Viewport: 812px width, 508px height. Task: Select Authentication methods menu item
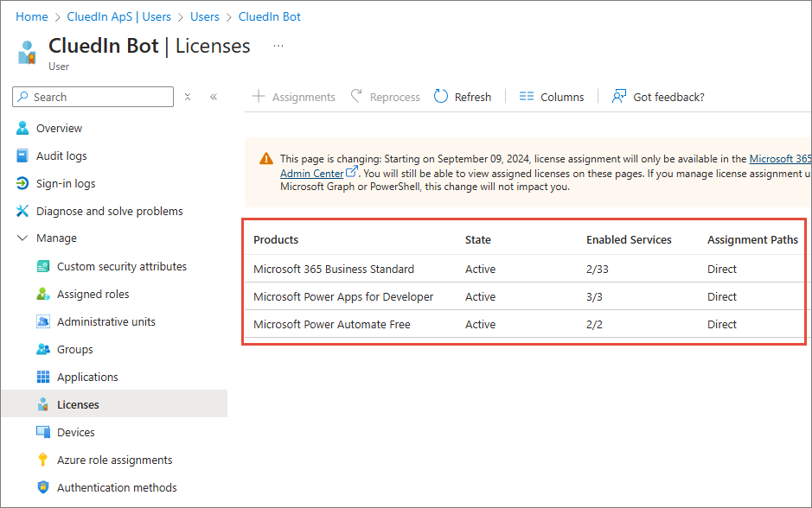117,487
